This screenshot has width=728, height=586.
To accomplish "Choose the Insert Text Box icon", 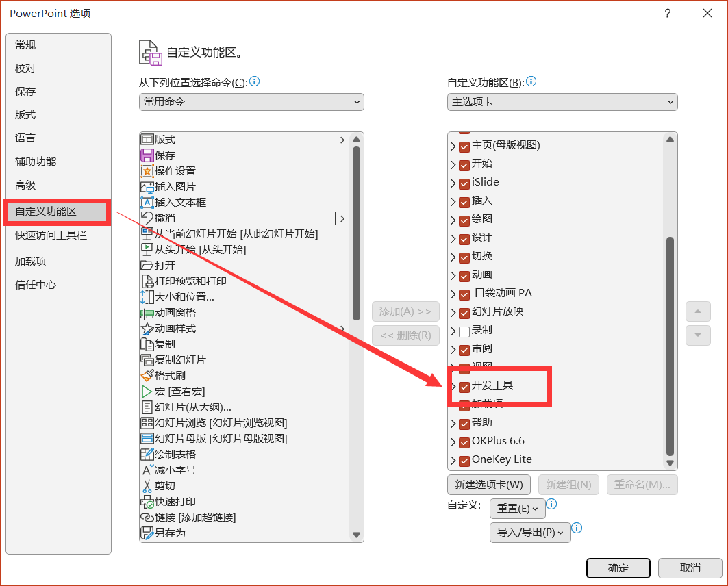I will pos(147,202).
